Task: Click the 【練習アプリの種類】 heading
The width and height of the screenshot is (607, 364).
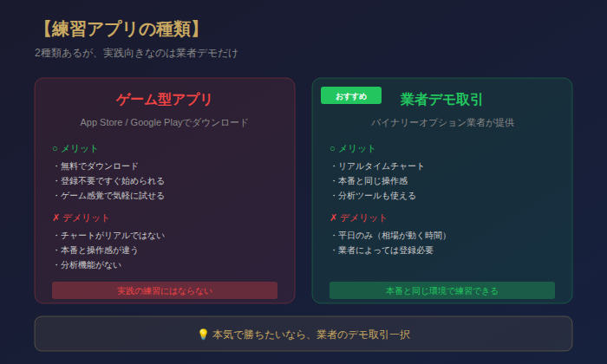Action: click(x=121, y=29)
